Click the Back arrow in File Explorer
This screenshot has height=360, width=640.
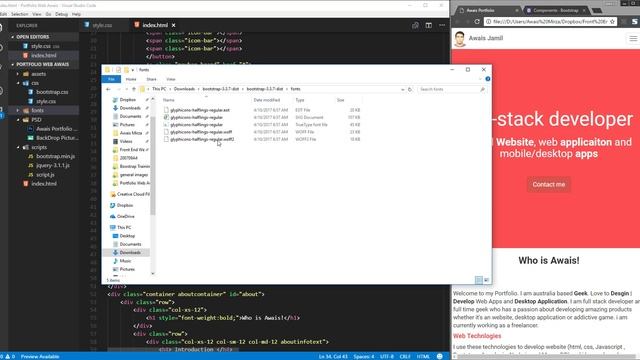tap(108, 89)
